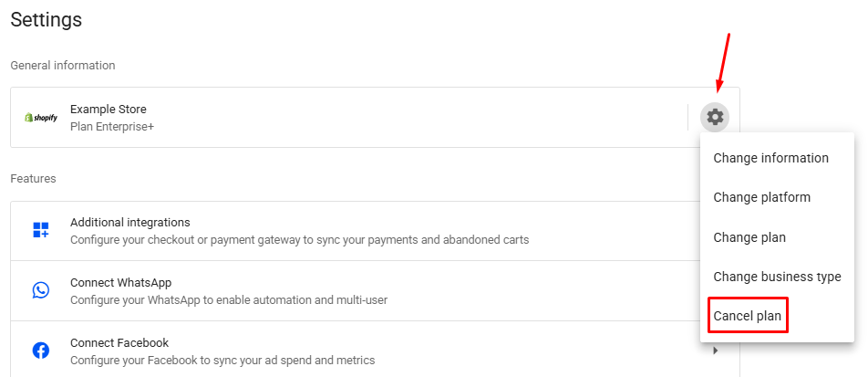Choose Change platform in the dropdown menu
The width and height of the screenshot is (868, 377).
761,197
